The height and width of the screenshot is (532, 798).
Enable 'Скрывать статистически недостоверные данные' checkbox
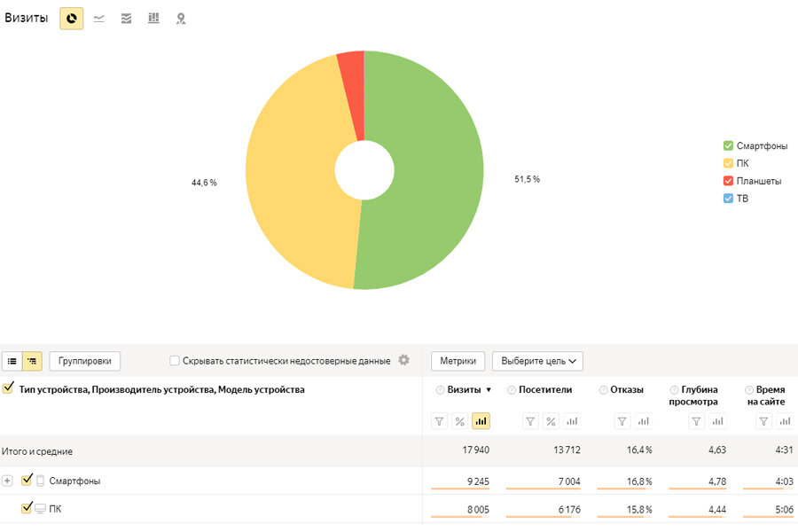175,361
